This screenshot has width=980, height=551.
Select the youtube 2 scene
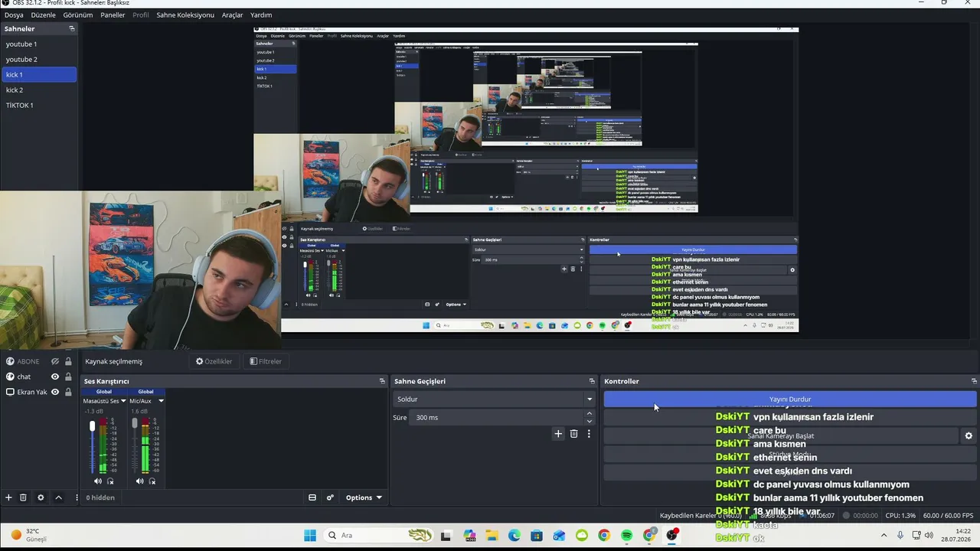(38, 59)
